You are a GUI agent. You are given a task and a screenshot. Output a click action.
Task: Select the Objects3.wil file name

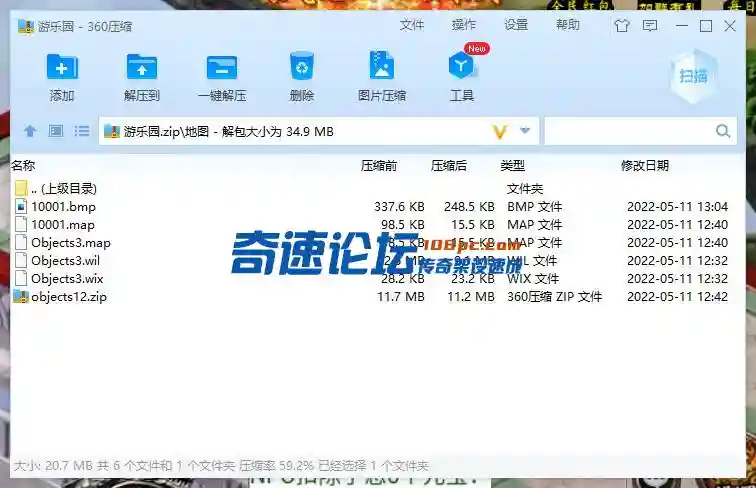(x=66, y=260)
